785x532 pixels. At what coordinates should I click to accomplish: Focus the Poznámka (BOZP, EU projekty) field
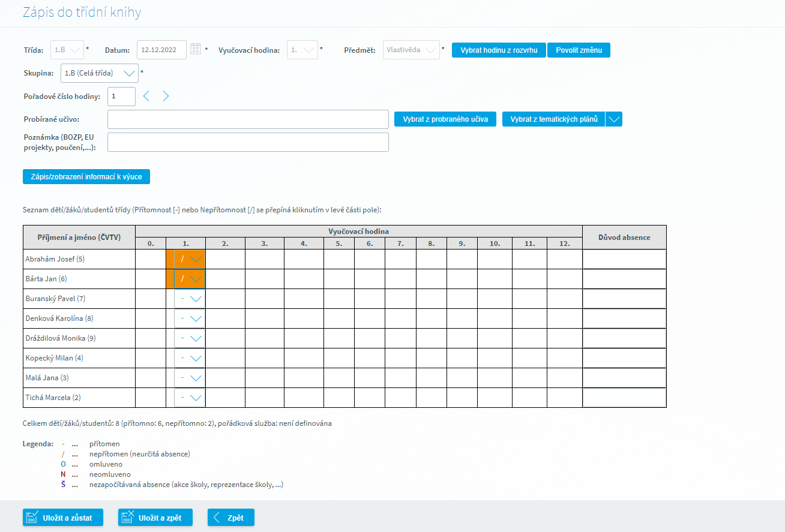(248, 142)
